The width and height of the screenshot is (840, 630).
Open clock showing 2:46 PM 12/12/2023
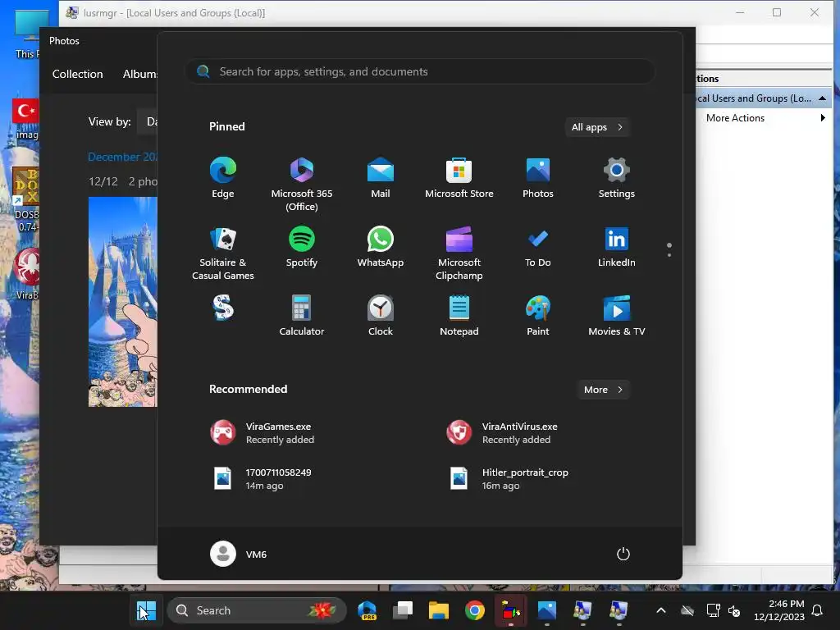tap(779, 610)
